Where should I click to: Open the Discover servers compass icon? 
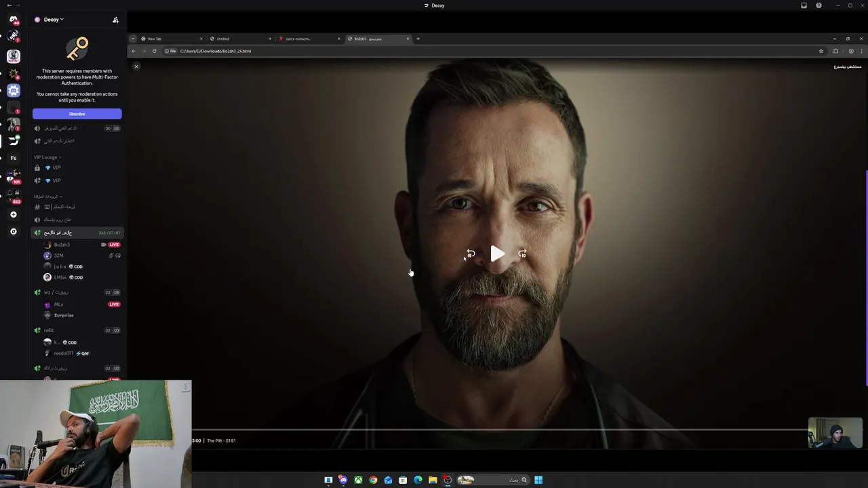14,231
